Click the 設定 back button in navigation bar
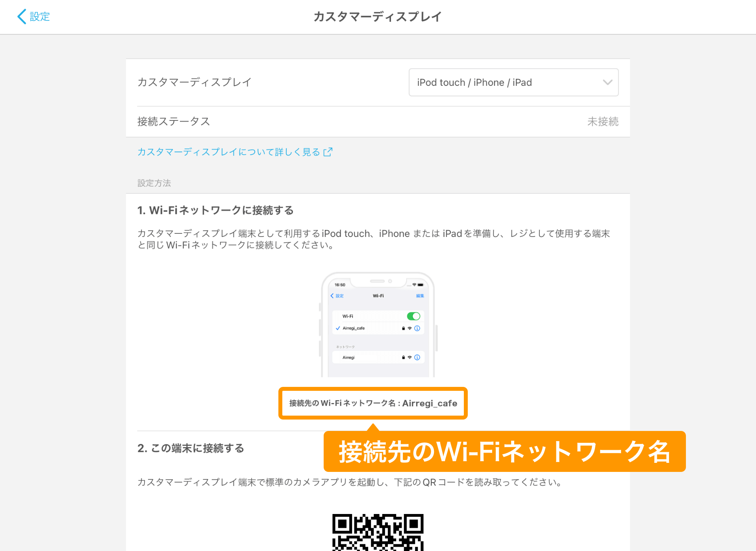 point(32,16)
